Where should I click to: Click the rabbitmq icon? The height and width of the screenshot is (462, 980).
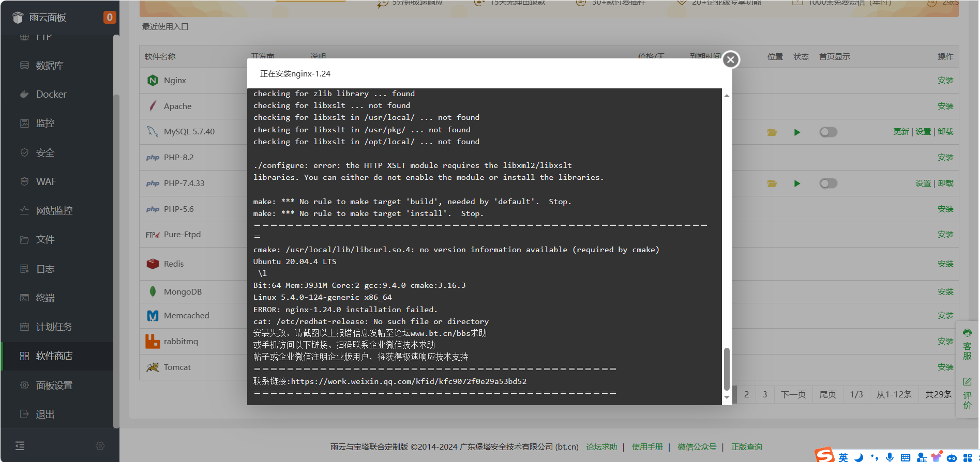click(153, 341)
